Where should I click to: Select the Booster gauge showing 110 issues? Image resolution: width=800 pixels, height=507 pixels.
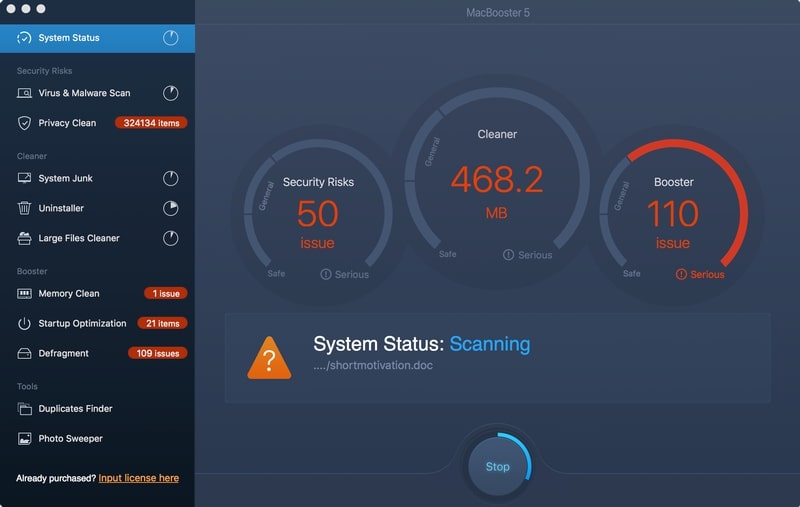point(673,215)
